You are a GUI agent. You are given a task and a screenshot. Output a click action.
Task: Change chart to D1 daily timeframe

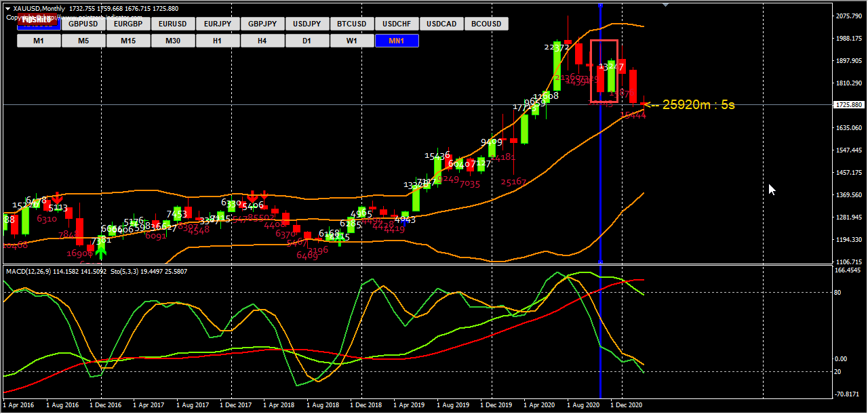point(307,40)
